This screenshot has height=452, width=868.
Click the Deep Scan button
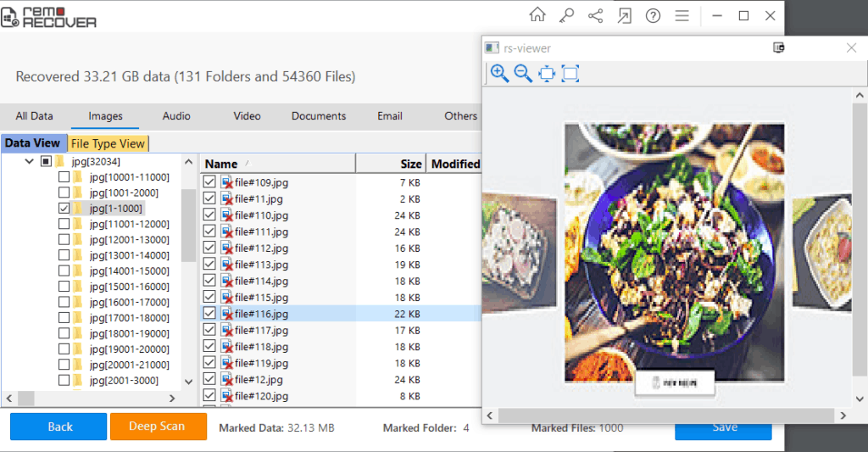pyautogui.click(x=158, y=427)
